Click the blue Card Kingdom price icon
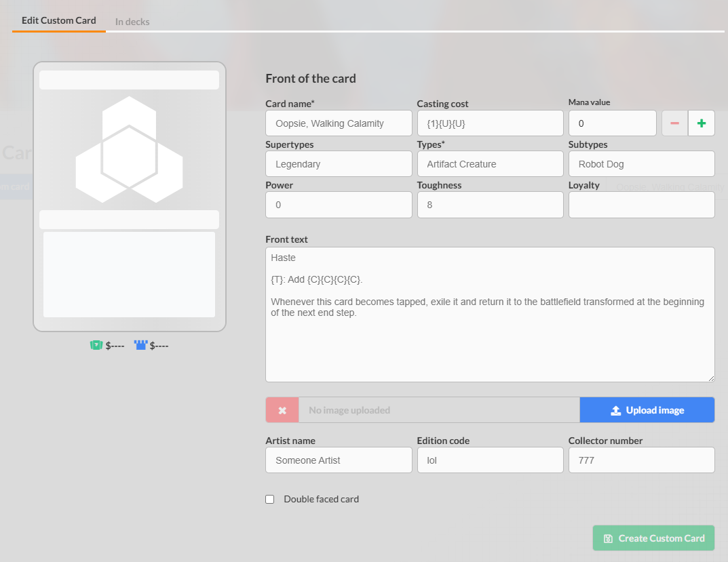This screenshot has width=728, height=562. pos(140,345)
